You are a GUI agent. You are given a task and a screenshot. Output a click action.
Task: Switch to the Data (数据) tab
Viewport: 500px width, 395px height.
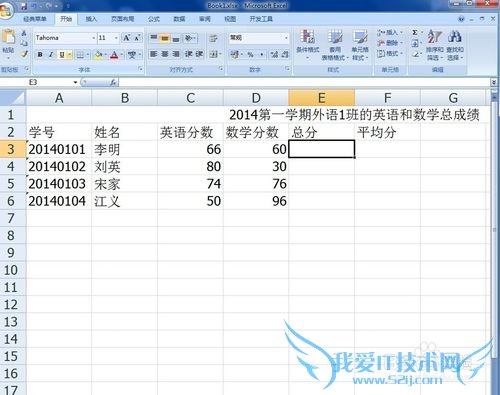179,19
